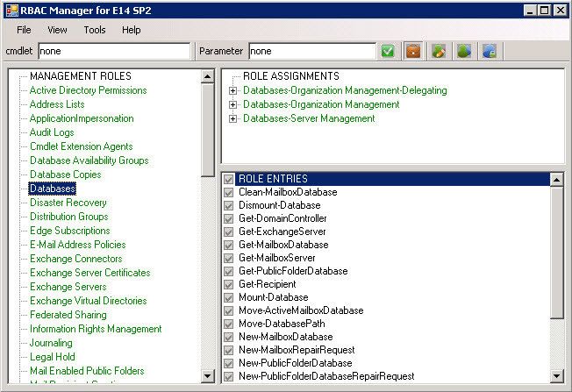Click the ROLE ASSIGNMENTS root node
572x392 pixels.
pos(291,76)
